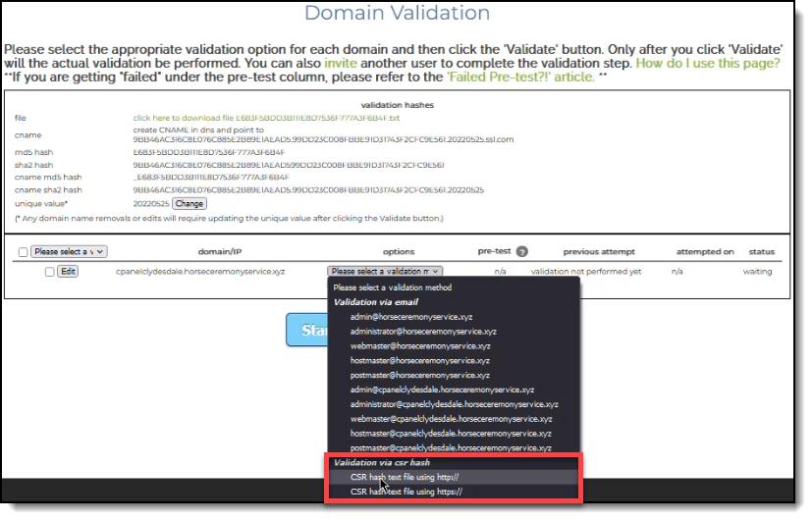
Task: Choose 'CSR hash text file using http://'
Action: pyautogui.click(x=406, y=477)
